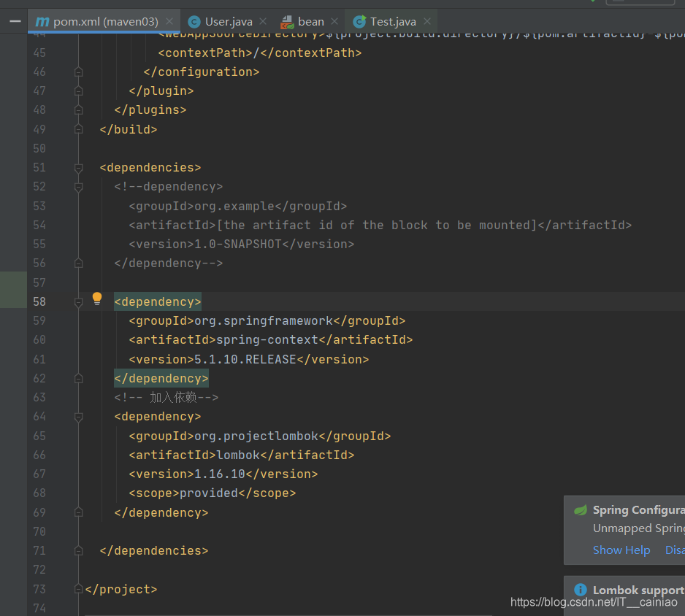Collapse the dependencies block at line 51
Image resolution: width=685 pixels, height=616 pixels.
(x=79, y=168)
